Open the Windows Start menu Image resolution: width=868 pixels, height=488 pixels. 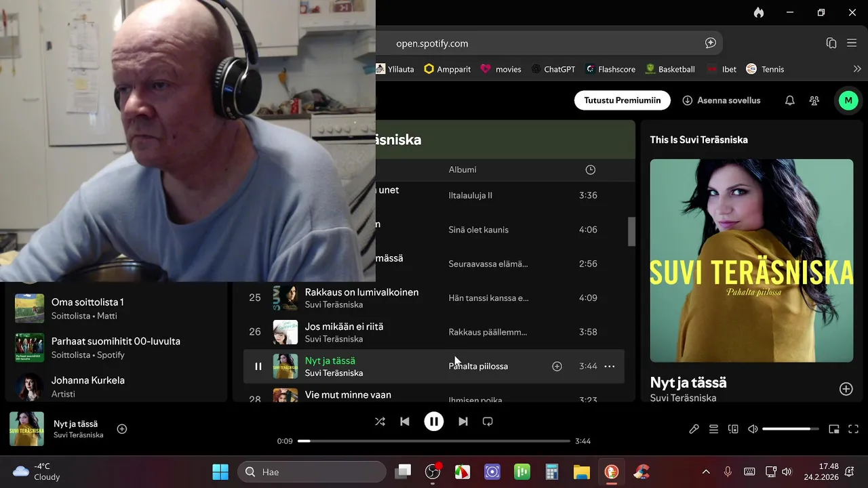[x=220, y=472]
